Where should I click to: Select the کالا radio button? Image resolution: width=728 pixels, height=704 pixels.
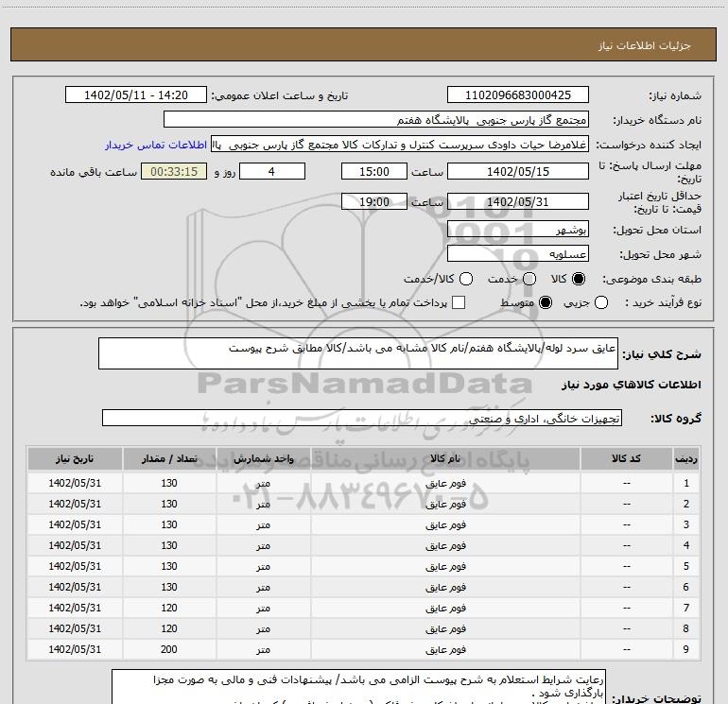[579, 279]
